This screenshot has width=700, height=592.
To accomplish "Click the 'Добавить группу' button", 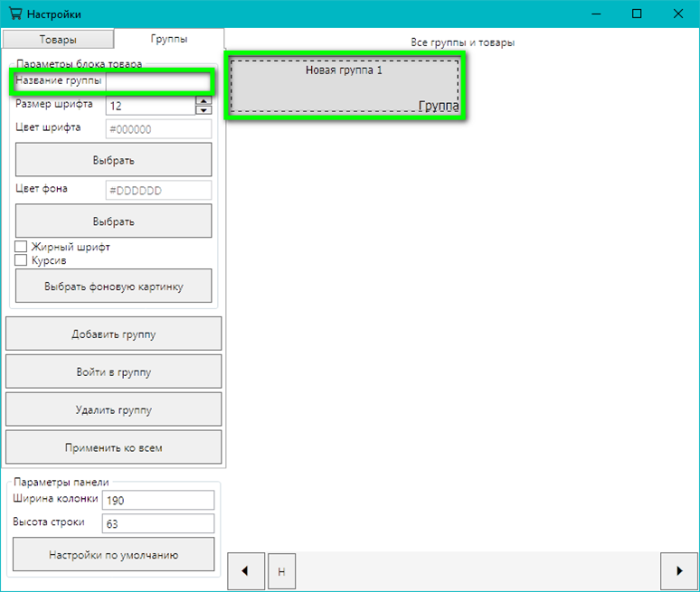I will (113, 334).
